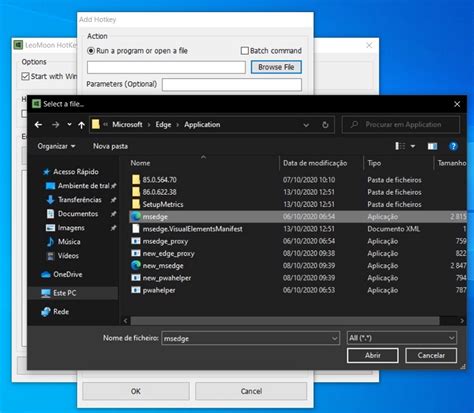This screenshot has width=474, height=413.
Task: Click Nova pasta button
Action: tap(110, 146)
